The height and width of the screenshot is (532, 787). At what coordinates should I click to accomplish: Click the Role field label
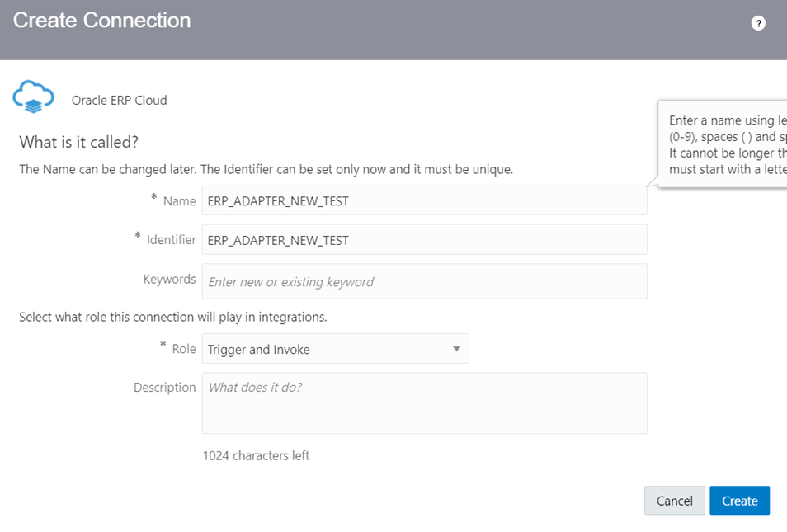click(x=184, y=349)
